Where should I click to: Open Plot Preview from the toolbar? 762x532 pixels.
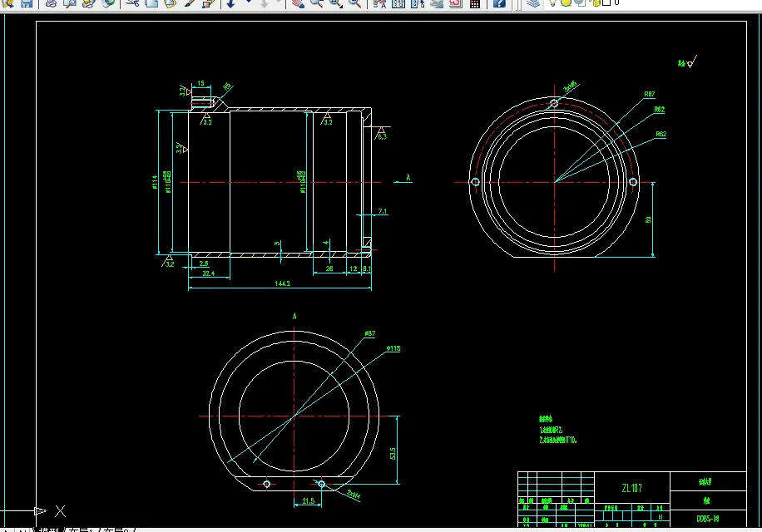tap(70, 3)
